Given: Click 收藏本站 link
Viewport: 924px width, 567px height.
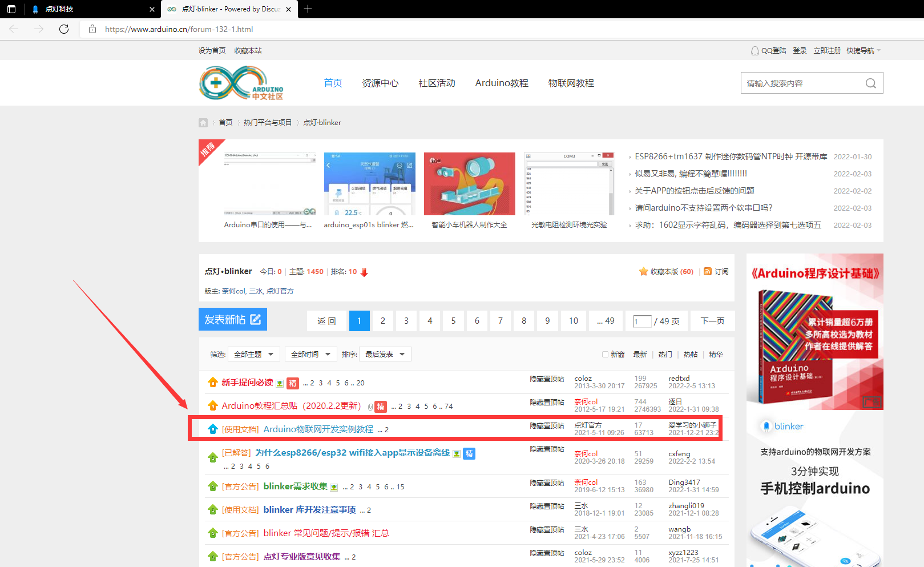Looking at the screenshot, I should click(248, 51).
